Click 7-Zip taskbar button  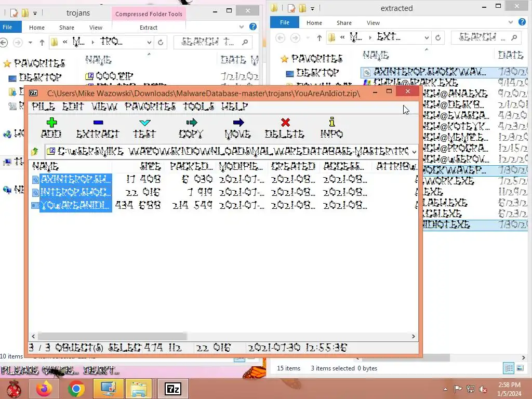pyautogui.click(x=172, y=389)
